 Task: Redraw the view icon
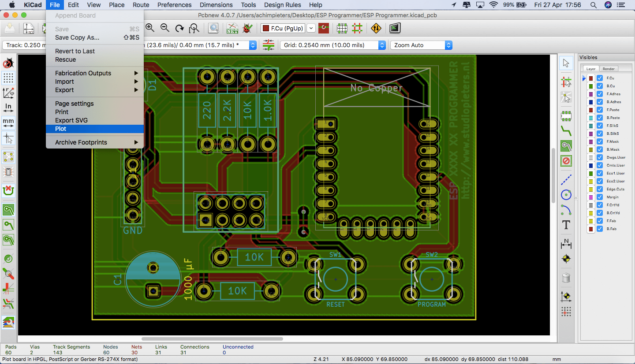pyautogui.click(x=179, y=28)
